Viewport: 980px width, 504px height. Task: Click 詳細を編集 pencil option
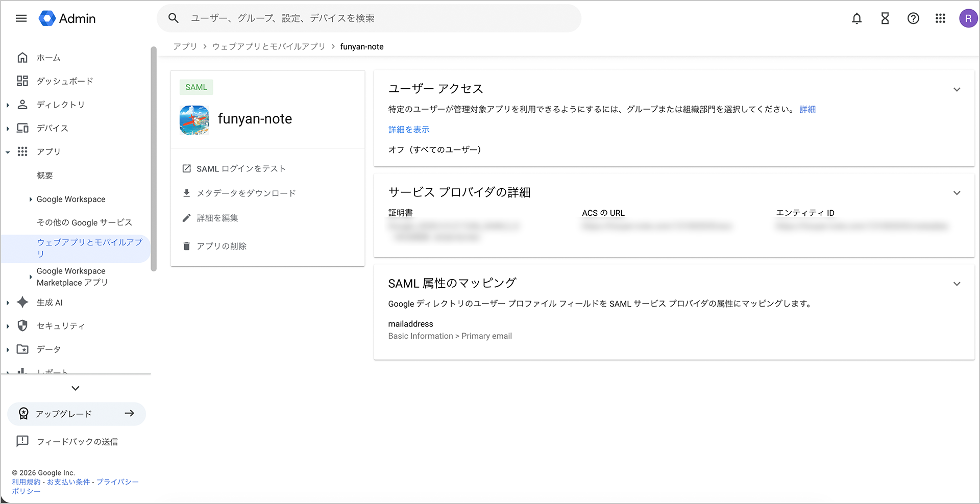(217, 218)
